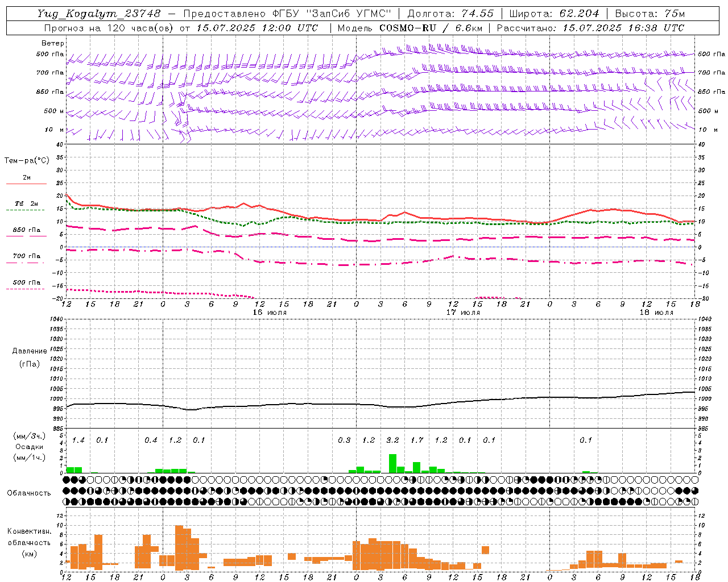Click the 500 м wind level label on left
The image size is (728, 582).
click(x=55, y=111)
